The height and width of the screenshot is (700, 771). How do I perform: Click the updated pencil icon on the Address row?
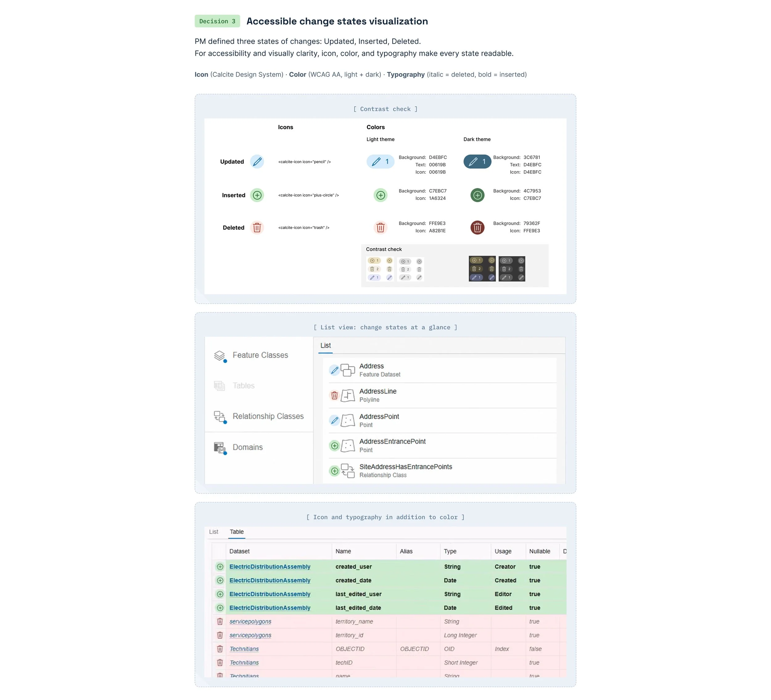pos(335,370)
